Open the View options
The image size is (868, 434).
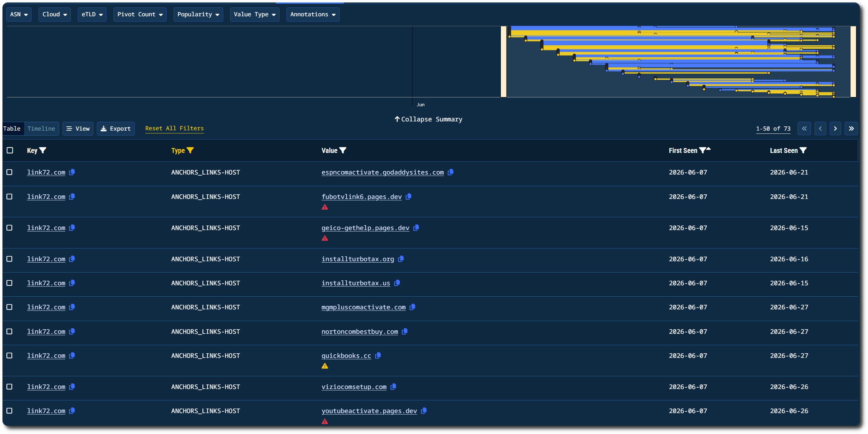(x=78, y=129)
